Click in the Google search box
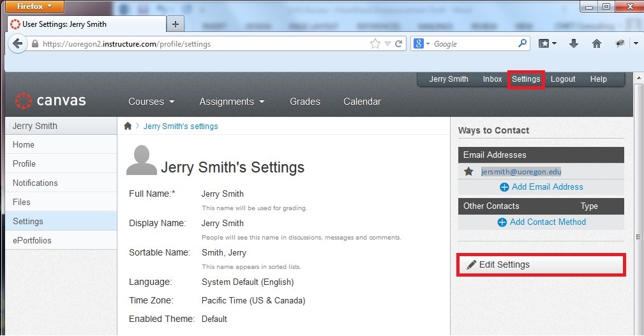Image resolution: width=644 pixels, height=336 pixels. coord(472,44)
